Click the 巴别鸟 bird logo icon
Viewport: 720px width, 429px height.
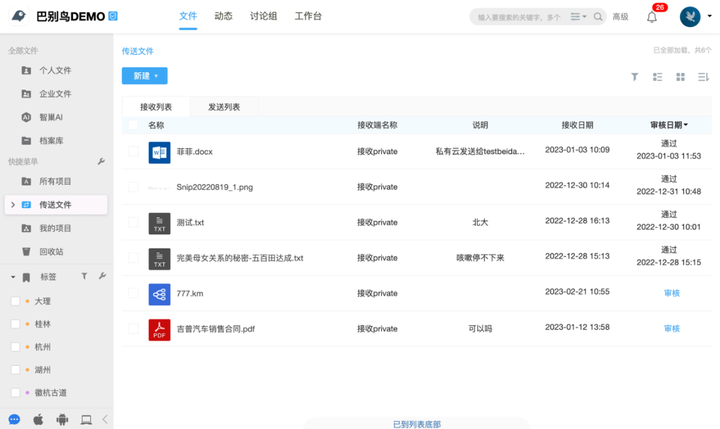18,16
